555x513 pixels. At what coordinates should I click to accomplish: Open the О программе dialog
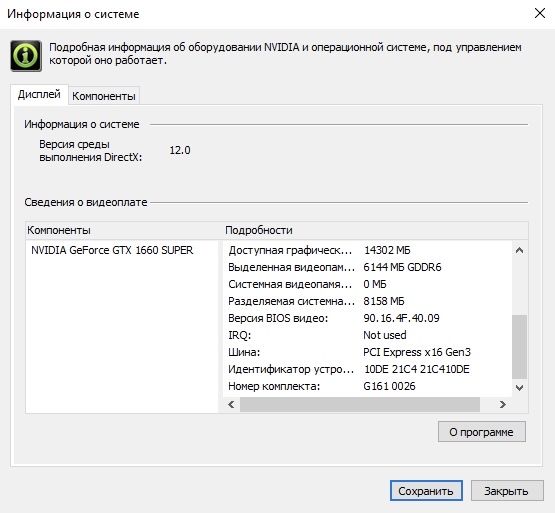coord(481,432)
